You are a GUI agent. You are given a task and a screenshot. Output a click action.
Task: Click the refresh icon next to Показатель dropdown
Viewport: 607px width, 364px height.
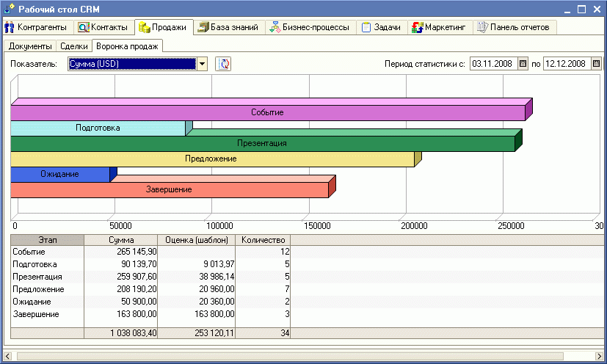coord(223,64)
